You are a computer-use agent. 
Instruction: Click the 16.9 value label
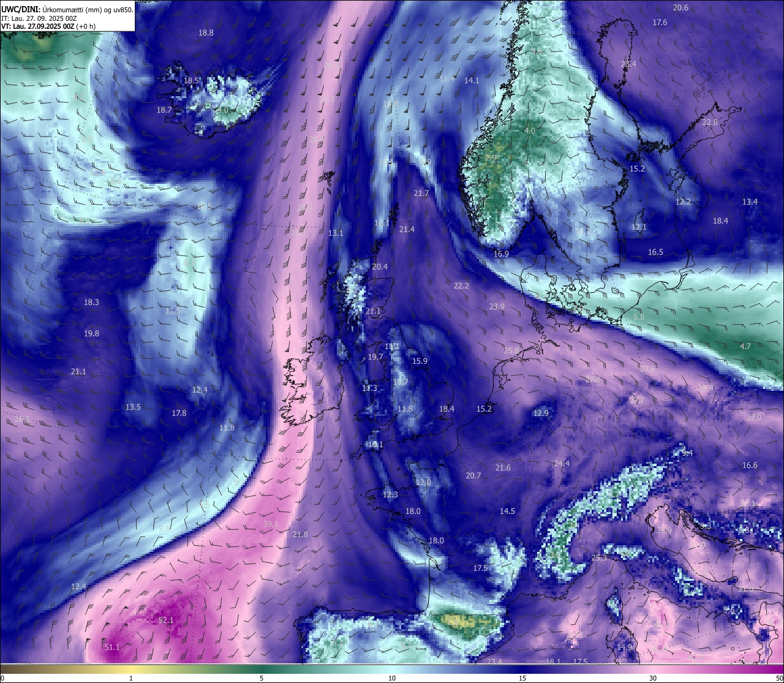point(501,254)
